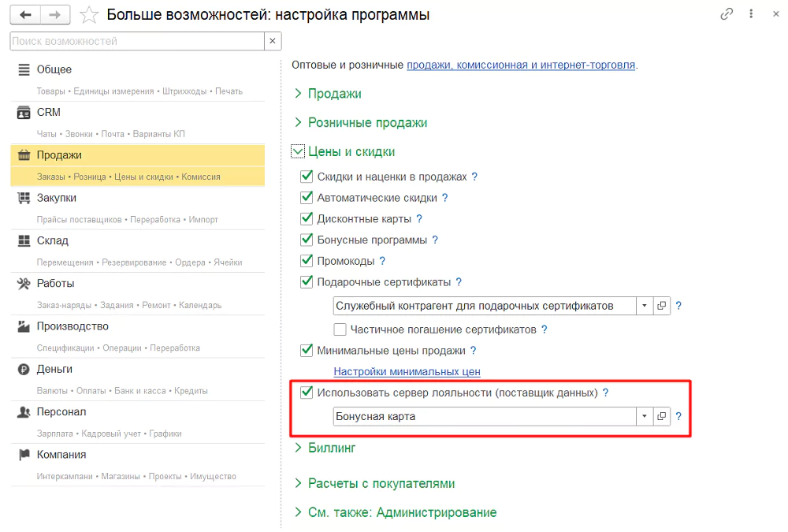Screen dimensions: 788x532
Task: Uncheck Использовать сервер лояльности checkbox
Action: point(307,392)
